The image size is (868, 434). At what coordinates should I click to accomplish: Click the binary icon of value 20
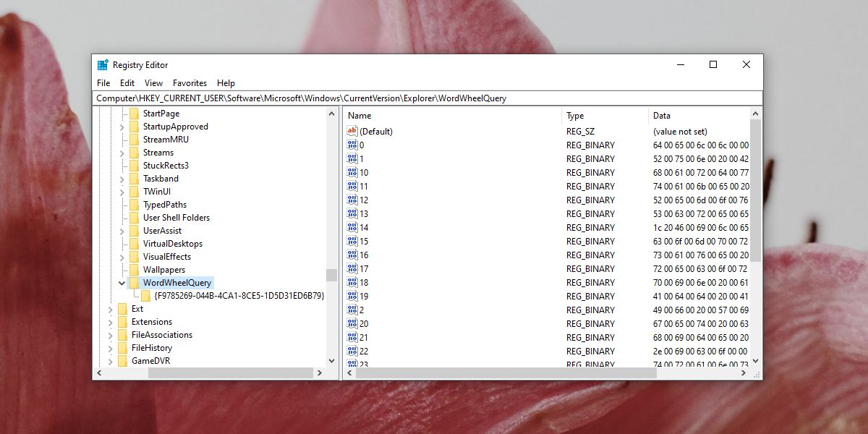pyautogui.click(x=352, y=323)
